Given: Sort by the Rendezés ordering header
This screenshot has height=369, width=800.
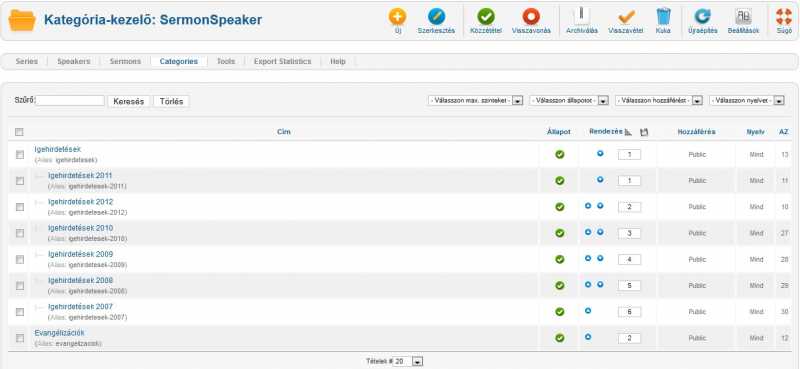Looking at the screenshot, I should tap(606, 132).
